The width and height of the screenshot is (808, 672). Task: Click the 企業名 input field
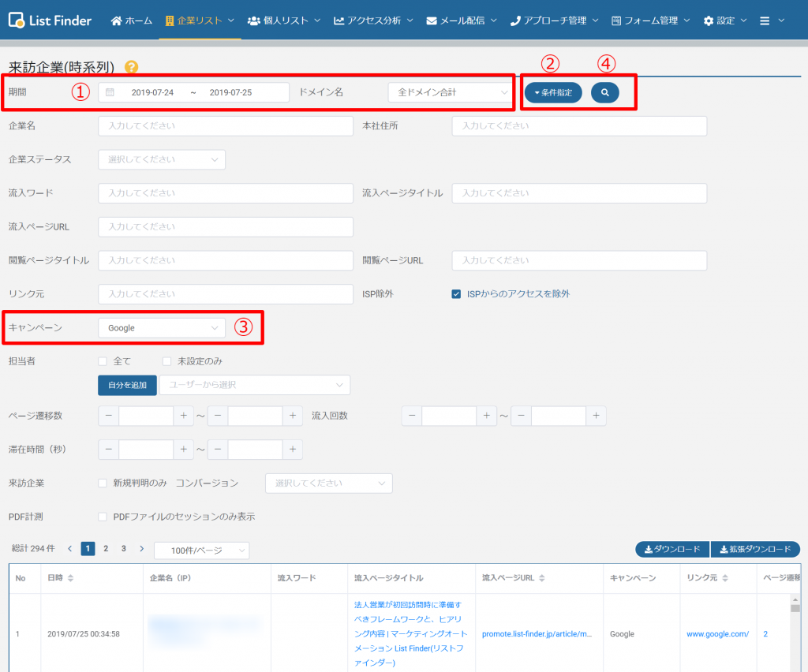click(226, 126)
